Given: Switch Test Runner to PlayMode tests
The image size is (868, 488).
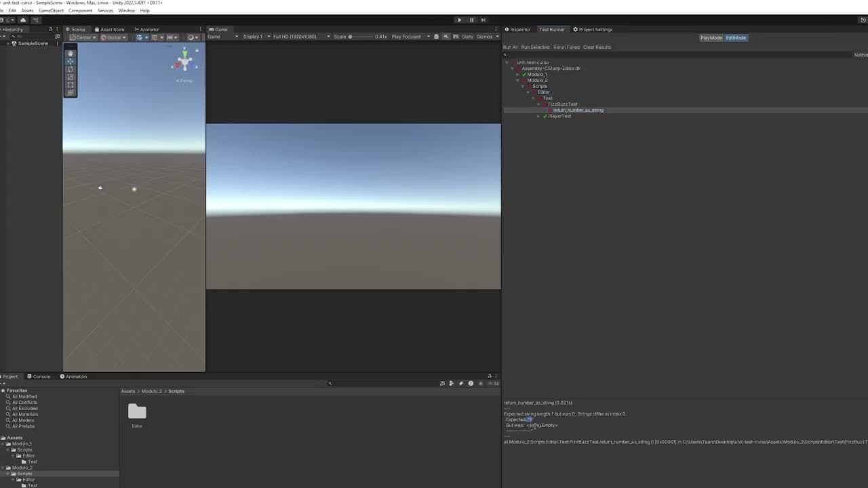Looking at the screenshot, I should click(x=711, y=37).
